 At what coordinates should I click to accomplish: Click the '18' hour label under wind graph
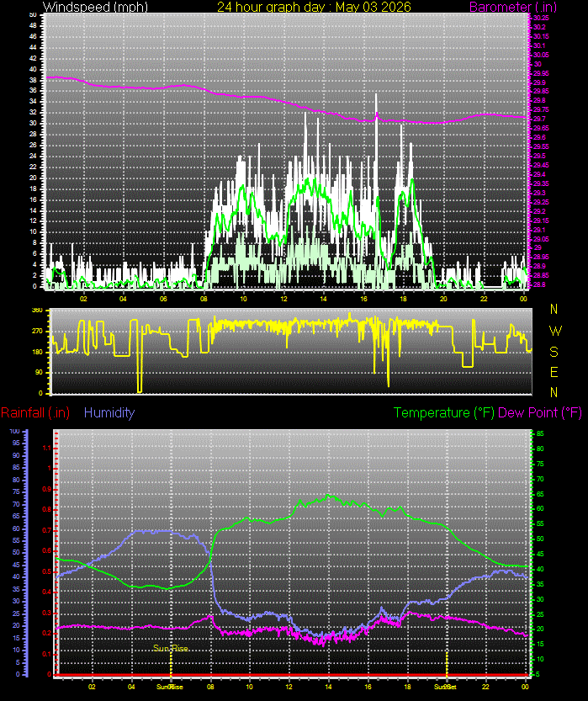pyautogui.click(x=404, y=299)
